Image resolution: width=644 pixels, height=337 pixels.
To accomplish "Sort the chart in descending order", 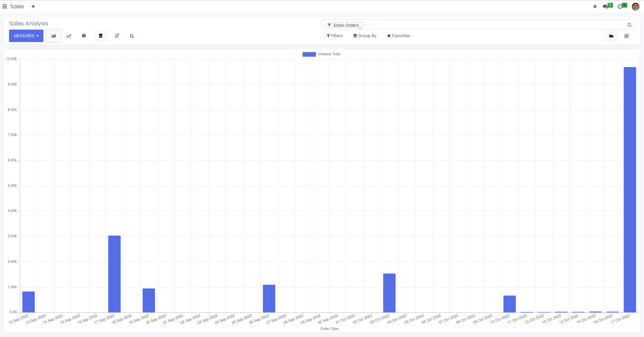I will point(117,36).
